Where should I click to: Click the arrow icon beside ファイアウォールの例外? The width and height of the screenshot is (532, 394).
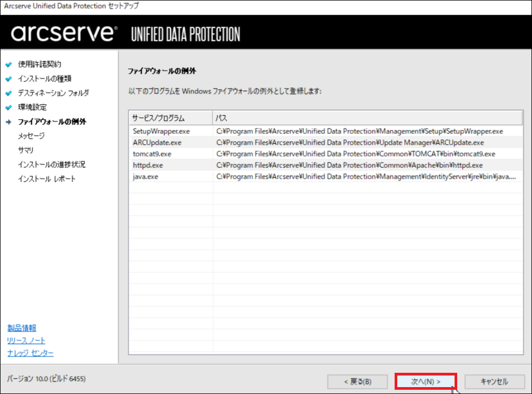click(9, 122)
